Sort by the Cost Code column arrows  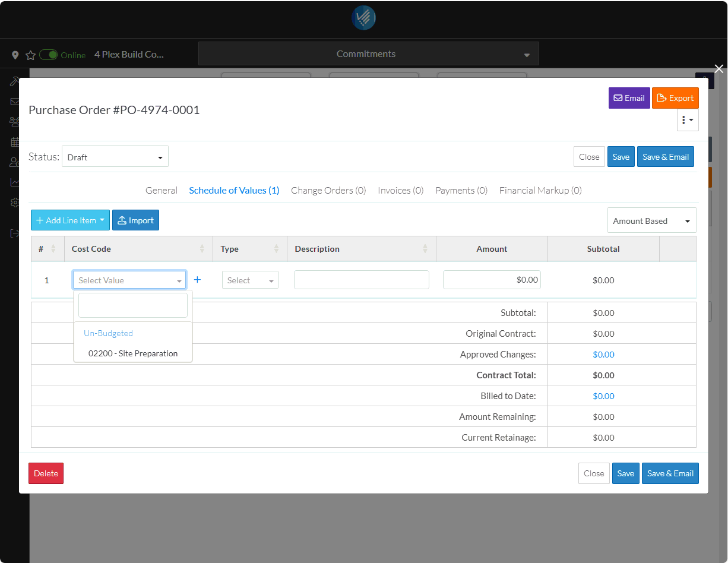click(202, 249)
